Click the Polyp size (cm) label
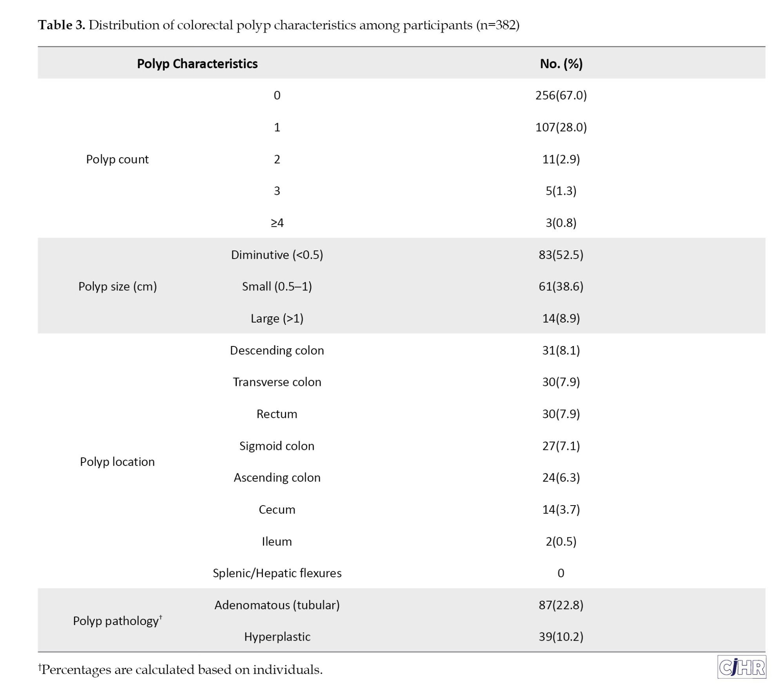The image size is (784, 694). tap(118, 286)
